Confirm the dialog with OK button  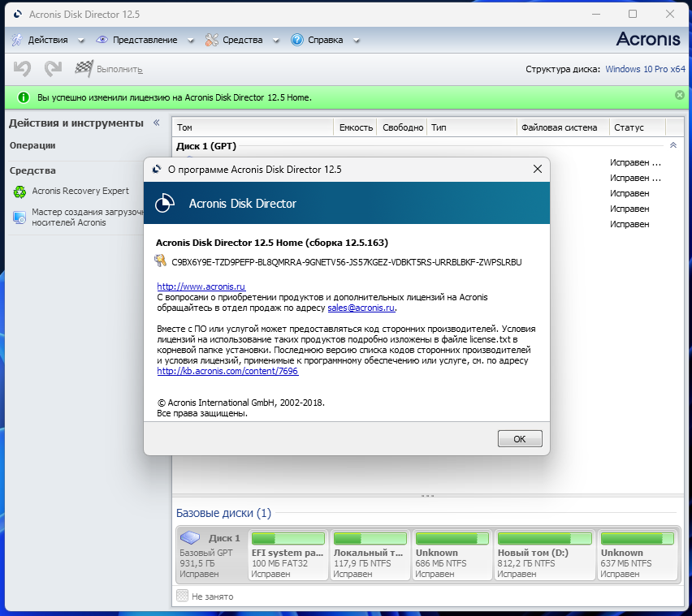coord(520,439)
